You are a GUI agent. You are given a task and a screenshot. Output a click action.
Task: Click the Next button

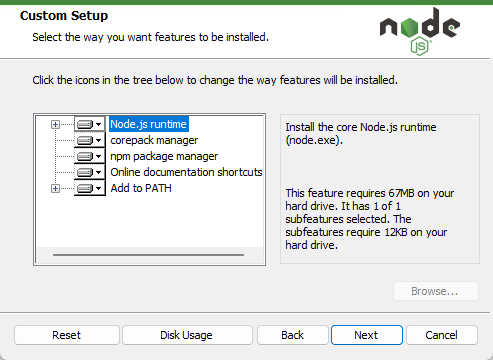pyautogui.click(x=367, y=335)
